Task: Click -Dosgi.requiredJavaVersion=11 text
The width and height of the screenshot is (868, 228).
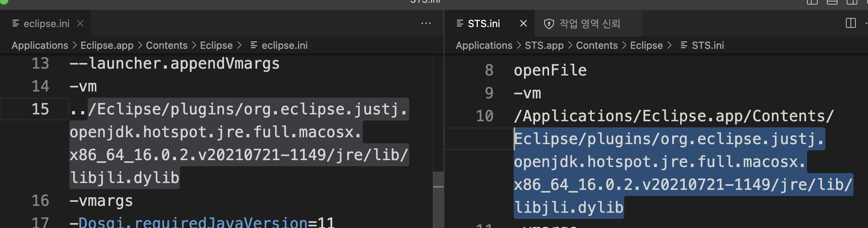Action: coord(202,222)
